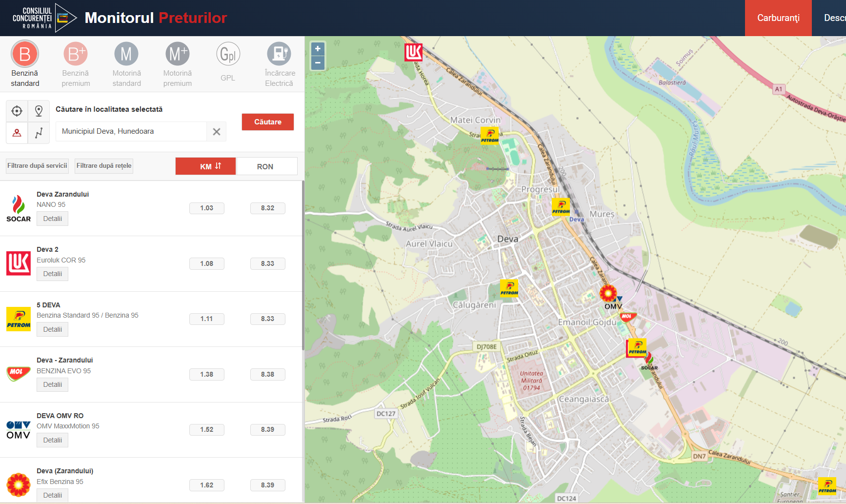Select Benzină standard fuel type
Viewport: 846px width, 504px height.
tap(25, 54)
